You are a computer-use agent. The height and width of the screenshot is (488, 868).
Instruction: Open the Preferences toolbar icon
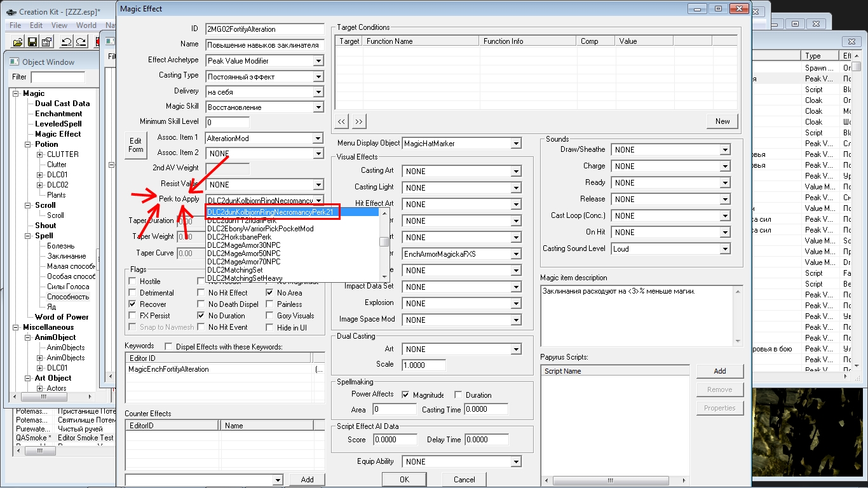pos(46,42)
